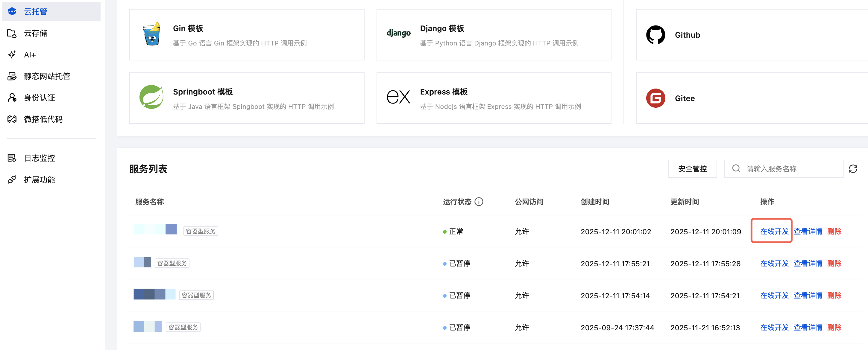Click the Gin gopher template icon
This screenshot has width=868, height=350.
(x=152, y=34)
